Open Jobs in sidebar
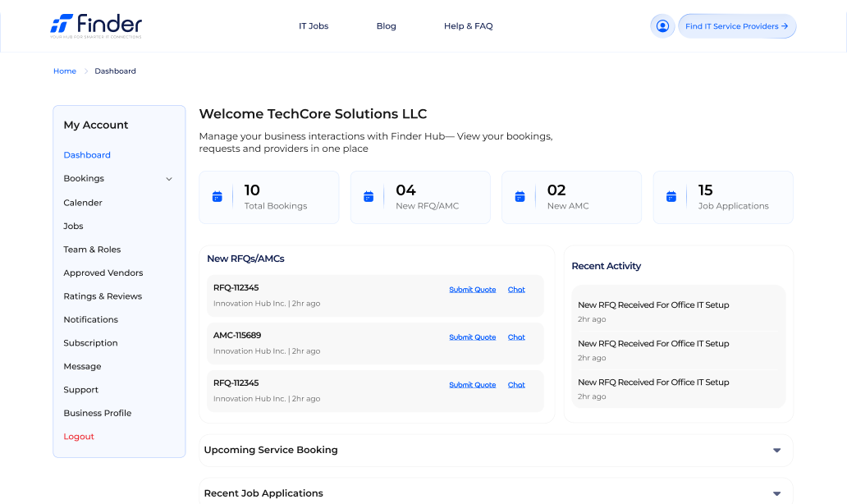Image resolution: width=847 pixels, height=504 pixels. point(73,226)
